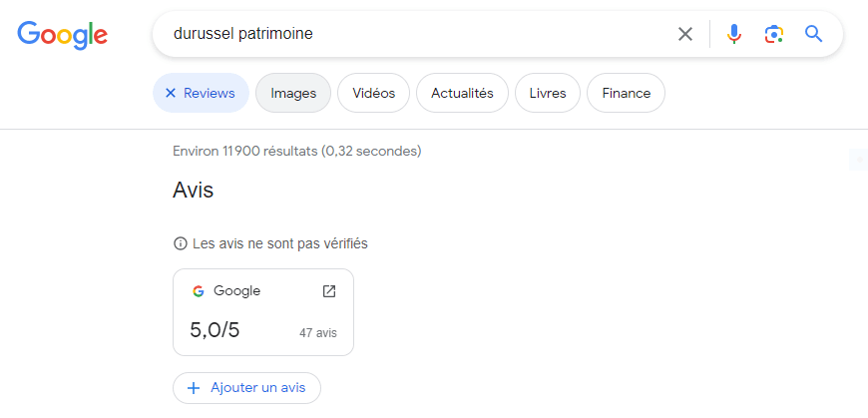
Task: Click the Google G icon in review card
Action: [199, 291]
